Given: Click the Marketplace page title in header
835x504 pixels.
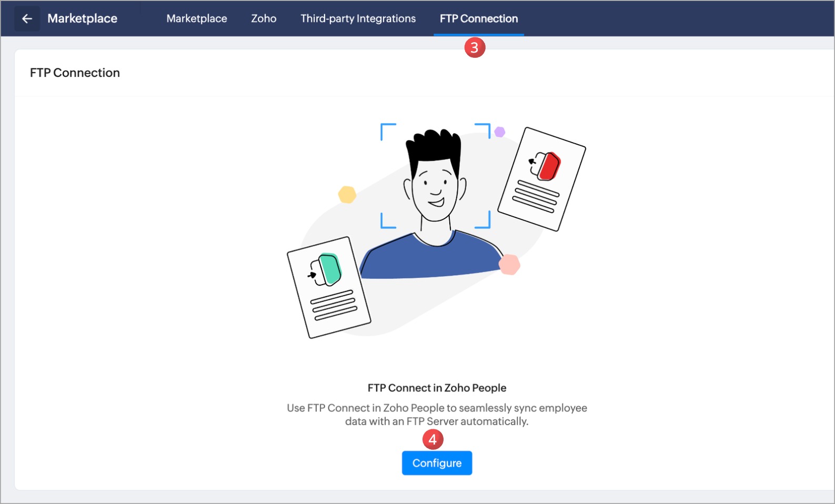Looking at the screenshot, I should pyautogui.click(x=82, y=18).
